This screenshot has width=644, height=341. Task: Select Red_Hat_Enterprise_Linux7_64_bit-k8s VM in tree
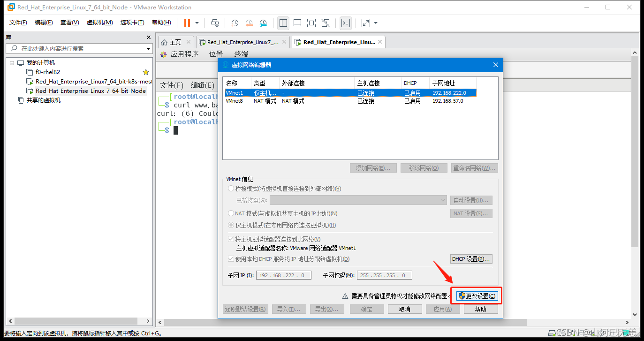tap(94, 82)
